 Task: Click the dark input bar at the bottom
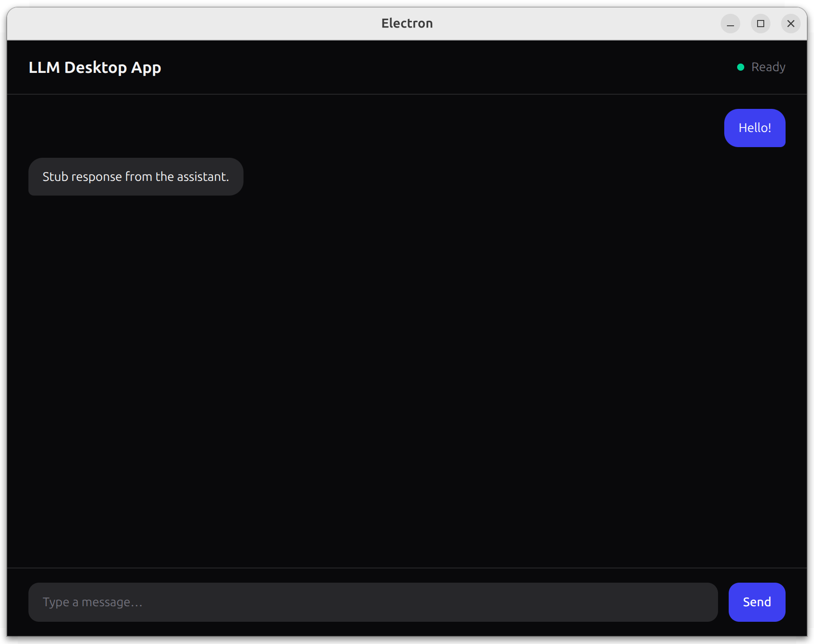pyautogui.click(x=373, y=602)
